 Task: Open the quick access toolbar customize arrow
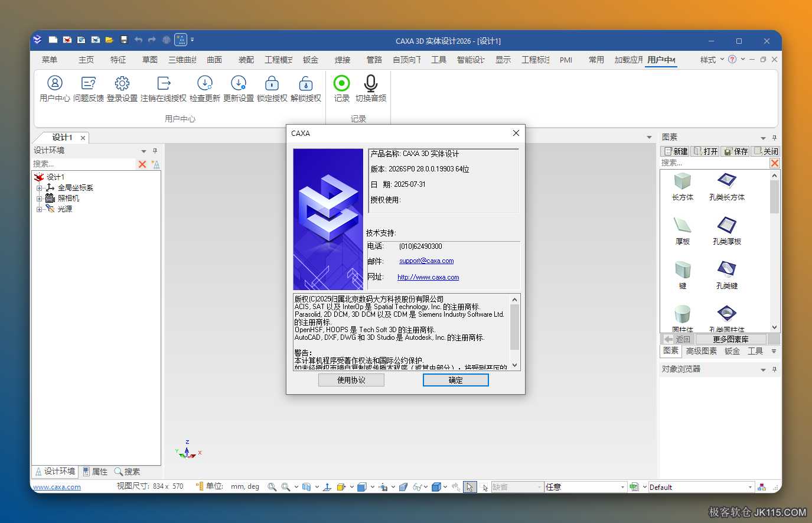(192, 40)
